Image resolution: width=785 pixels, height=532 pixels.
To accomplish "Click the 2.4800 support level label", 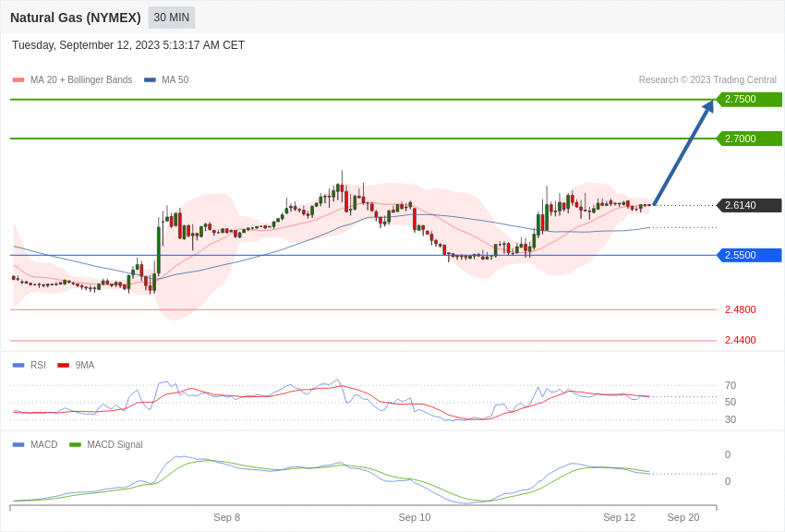I will click(740, 309).
